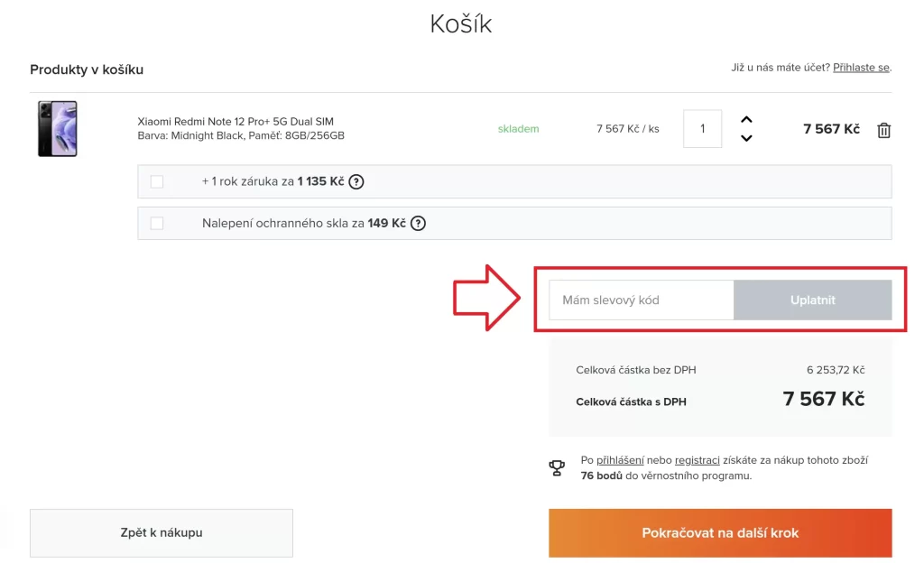Open the Přihlaste se link

point(861,68)
